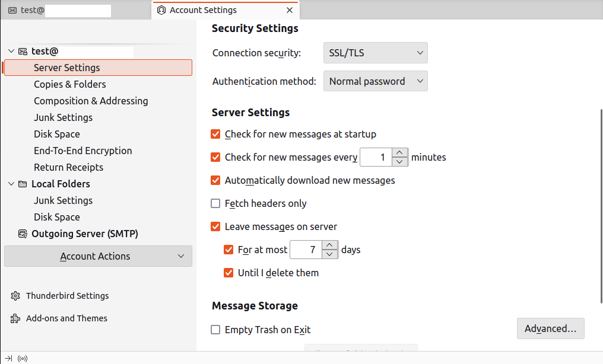Click the Outgoing Server SMTP icon
The height and width of the screenshot is (364, 603).
[23, 234]
